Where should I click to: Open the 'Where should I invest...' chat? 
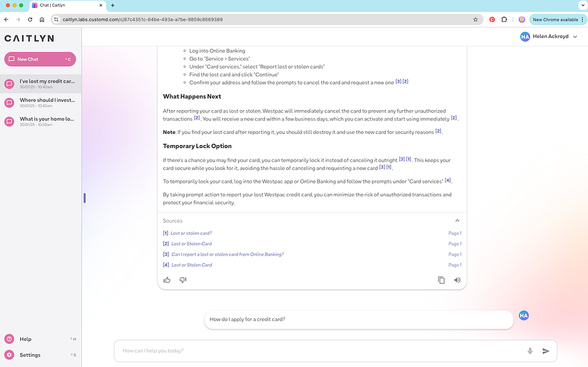[40, 102]
